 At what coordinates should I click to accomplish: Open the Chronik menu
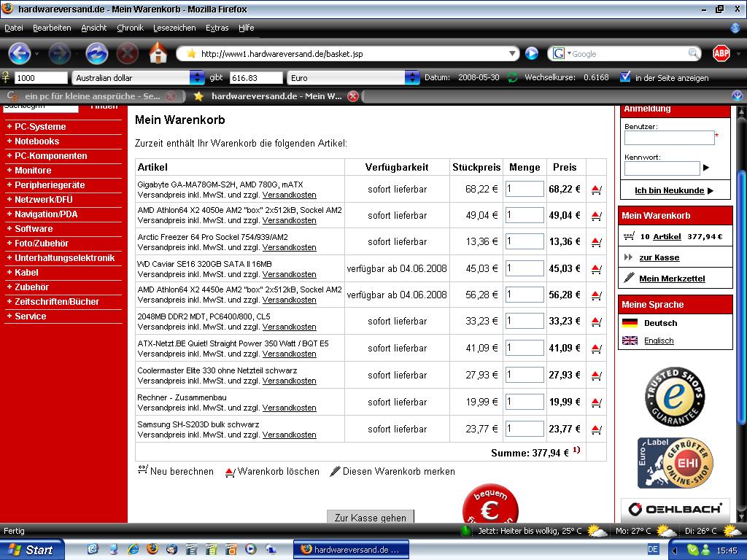point(130,28)
